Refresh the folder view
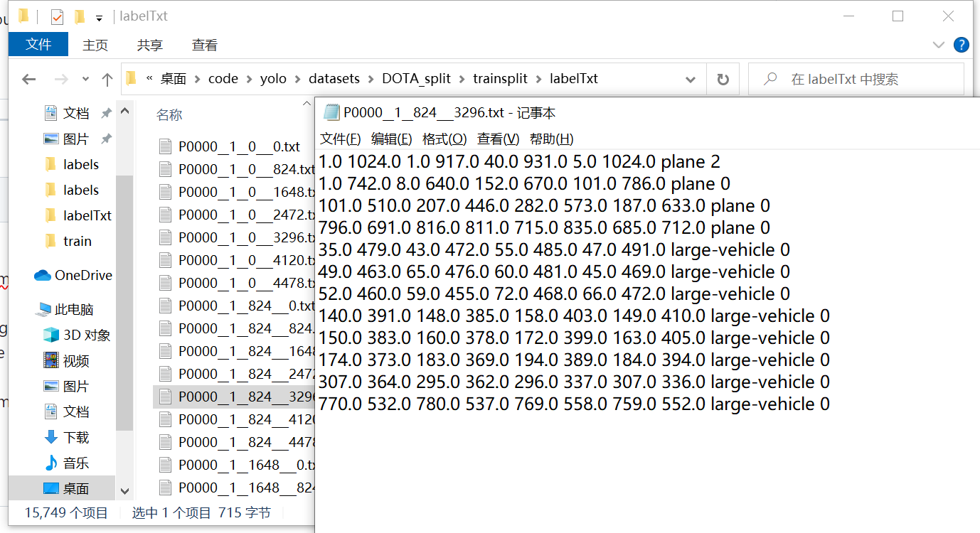Screen dimensions: 980x533 click(723, 79)
